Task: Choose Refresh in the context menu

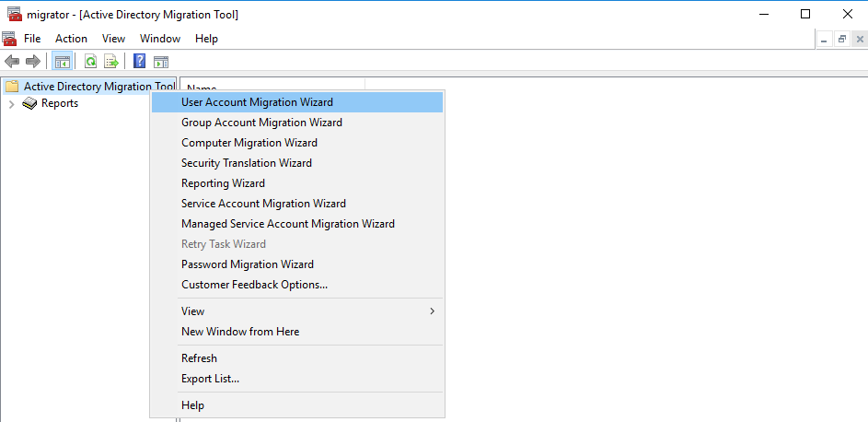Action: [297, 358]
